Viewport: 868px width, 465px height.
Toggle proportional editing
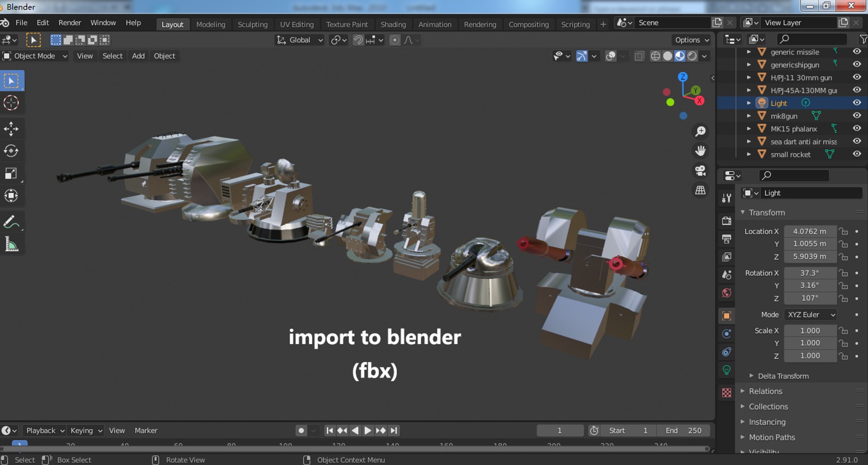[x=395, y=40]
